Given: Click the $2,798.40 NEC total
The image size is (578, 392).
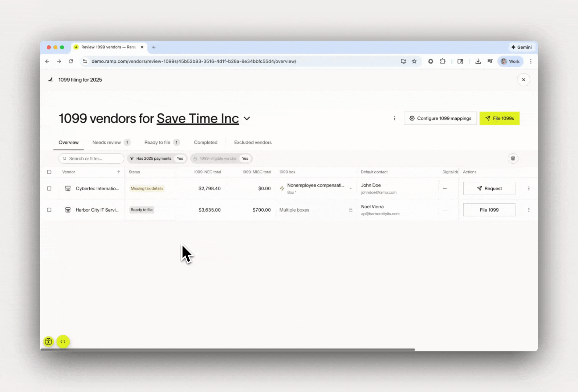Looking at the screenshot, I should 209,188.
